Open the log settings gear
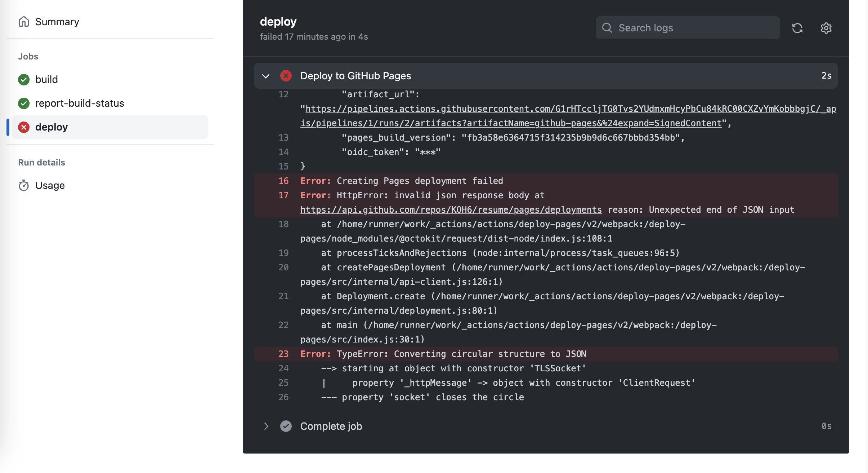Screen dimensions: 868x473 tap(826, 28)
